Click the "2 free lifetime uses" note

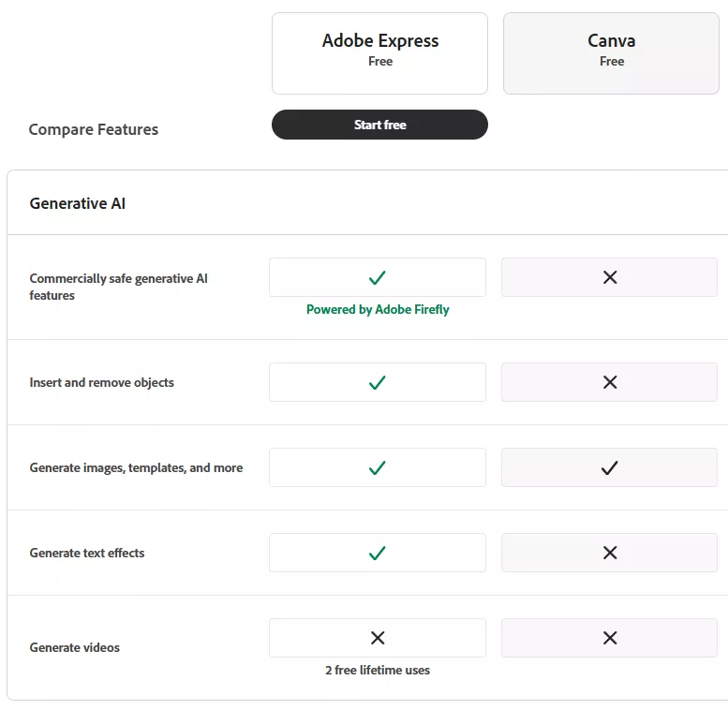378,670
